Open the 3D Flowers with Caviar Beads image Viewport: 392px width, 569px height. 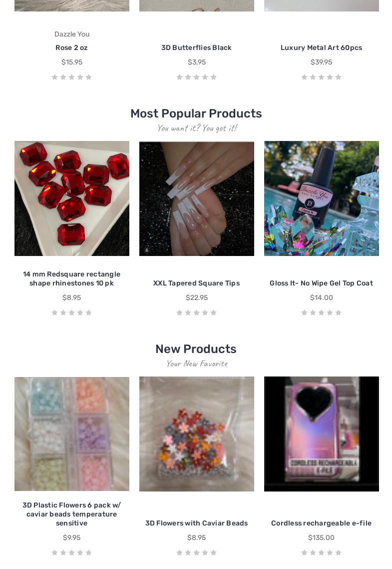pos(197,434)
